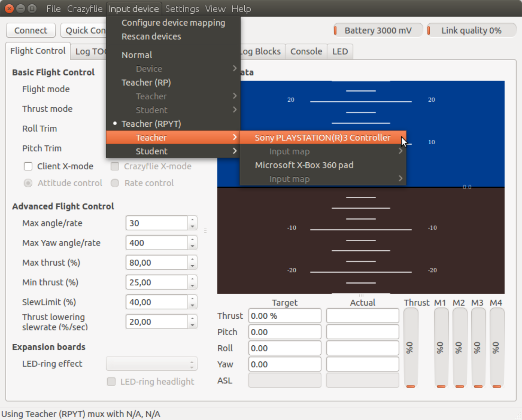
Task: Decrease Max thrust (%) with down arrow
Action: tap(193, 266)
